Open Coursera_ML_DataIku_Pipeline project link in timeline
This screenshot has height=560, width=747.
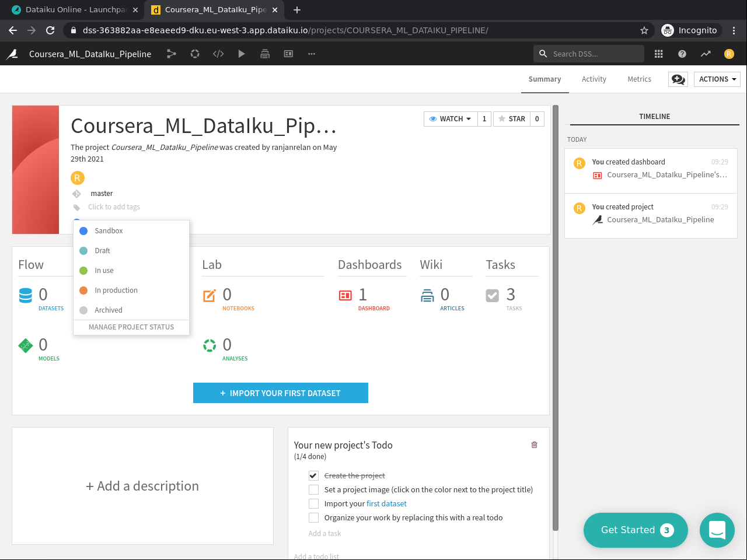[661, 220]
